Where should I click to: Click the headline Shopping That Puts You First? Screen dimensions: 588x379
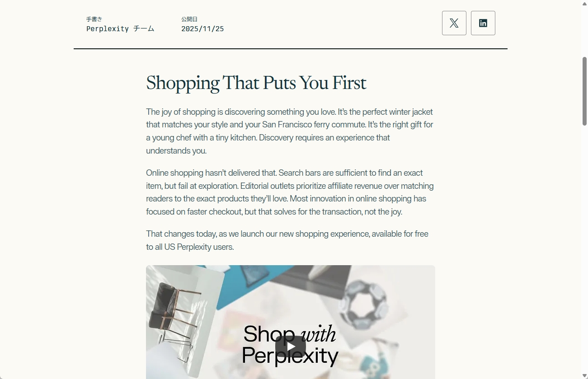256,83
